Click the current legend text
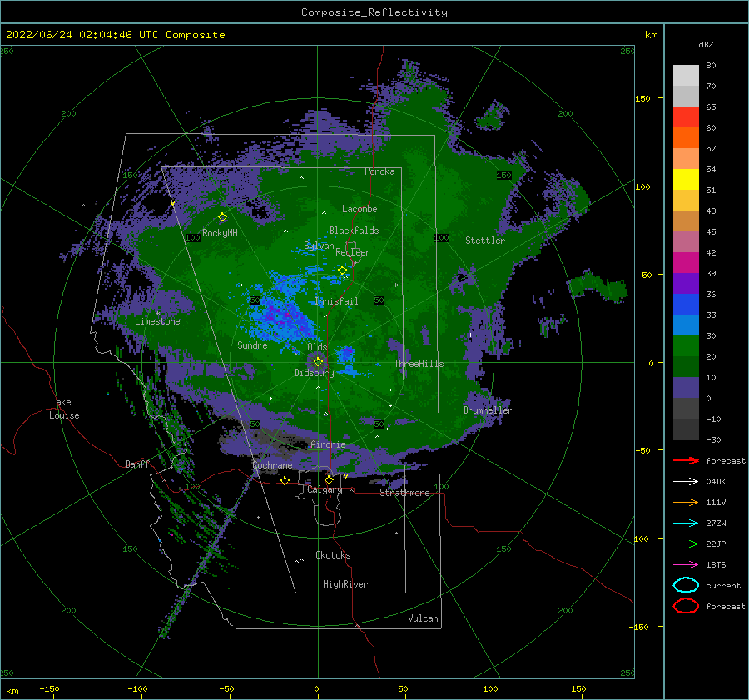Image resolution: width=749 pixels, height=700 pixels. [723, 585]
